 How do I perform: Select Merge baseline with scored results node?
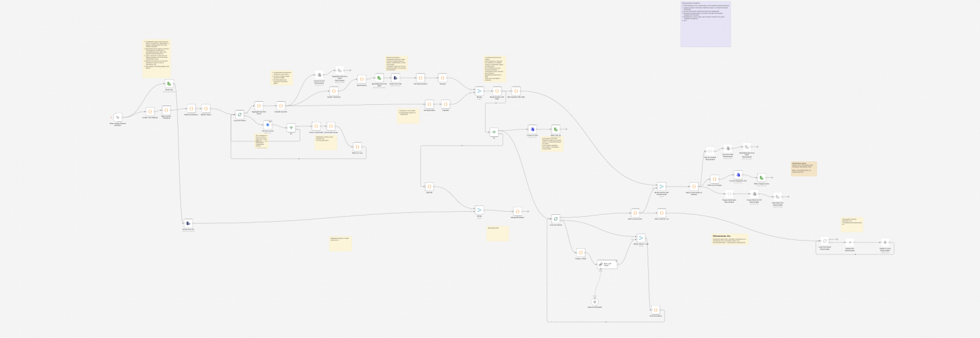click(x=661, y=187)
